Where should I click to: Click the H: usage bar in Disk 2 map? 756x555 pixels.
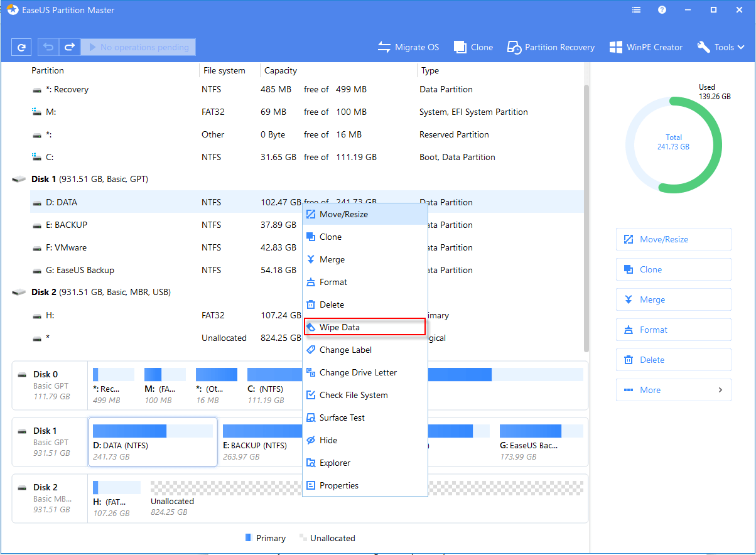coord(117,487)
